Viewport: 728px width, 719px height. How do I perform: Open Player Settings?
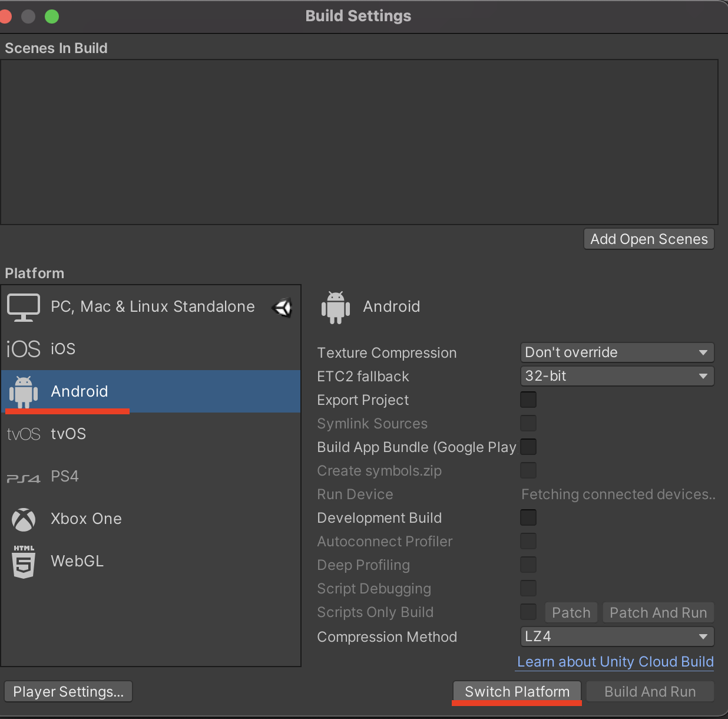point(68,691)
